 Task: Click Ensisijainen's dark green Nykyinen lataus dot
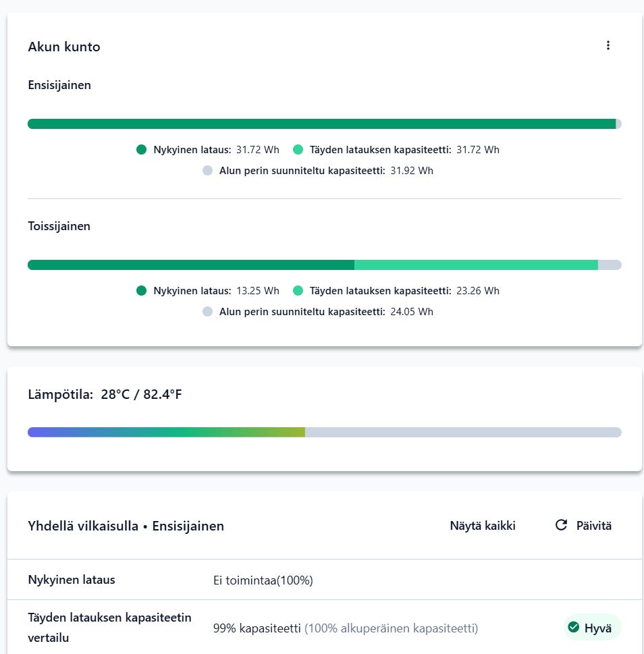click(141, 150)
